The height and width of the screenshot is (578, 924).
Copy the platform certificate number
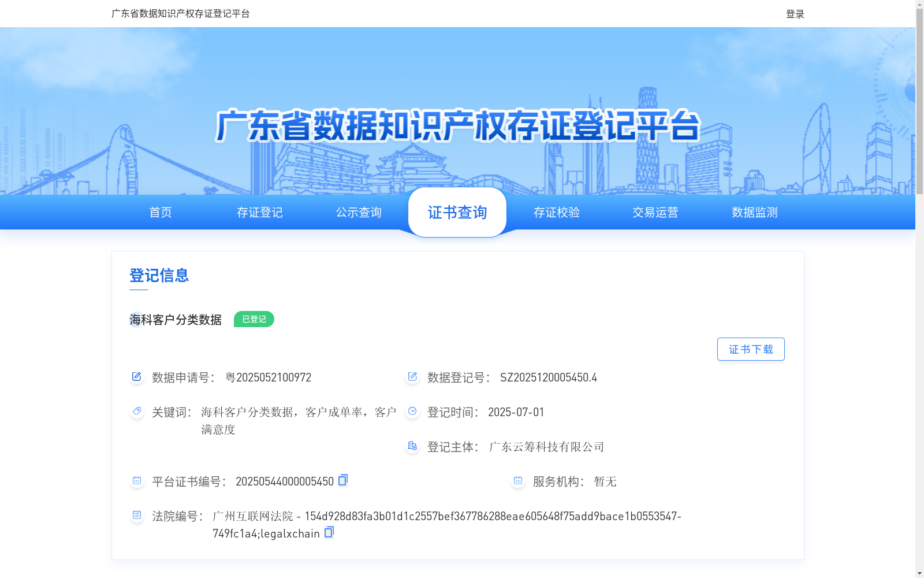tap(343, 480)
